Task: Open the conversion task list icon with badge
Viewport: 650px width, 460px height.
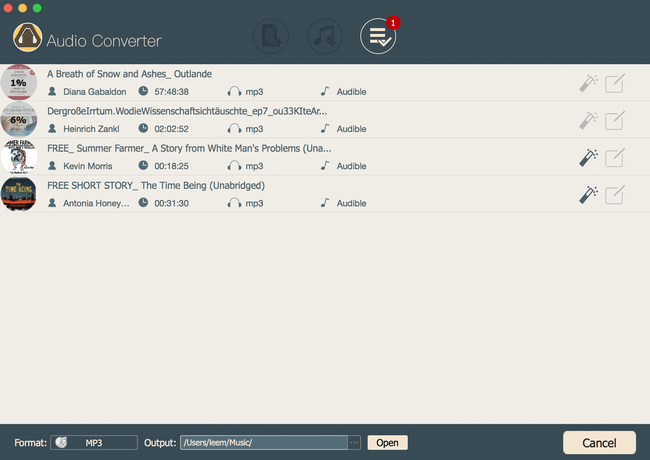Action: click(378, 38)
